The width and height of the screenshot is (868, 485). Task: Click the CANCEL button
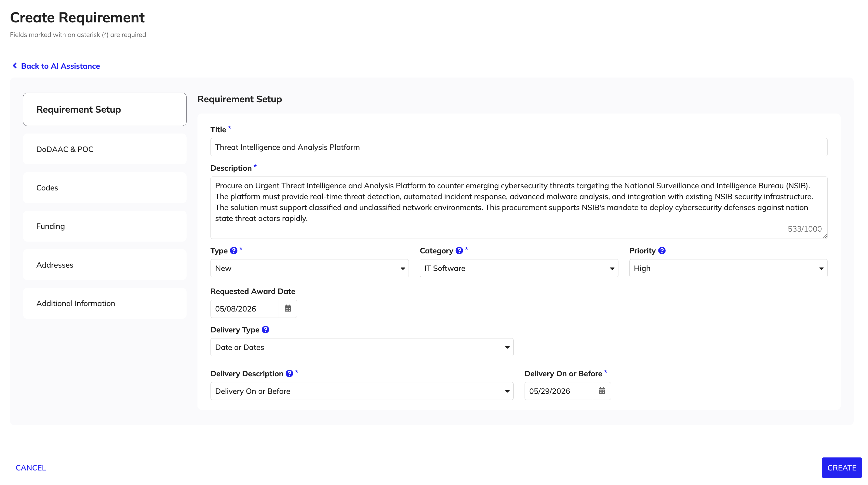[31, 468]
